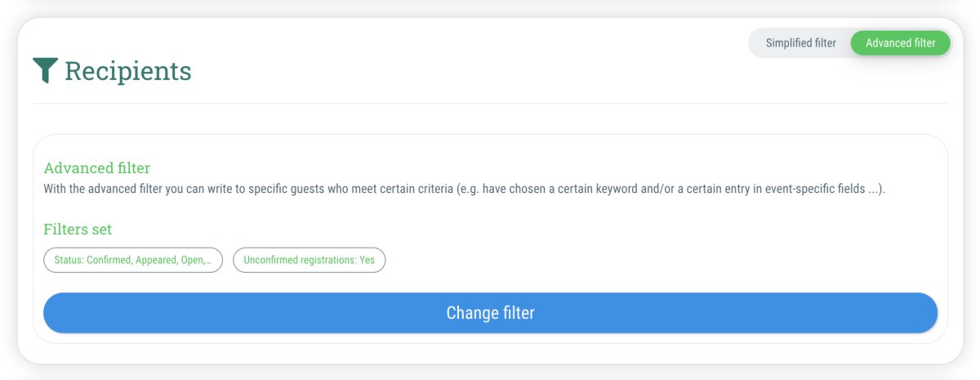Click the funnel icon beside Recipients
Image resolution: width=980 pixels, height=380 pixels.
[x=46, y=71]
